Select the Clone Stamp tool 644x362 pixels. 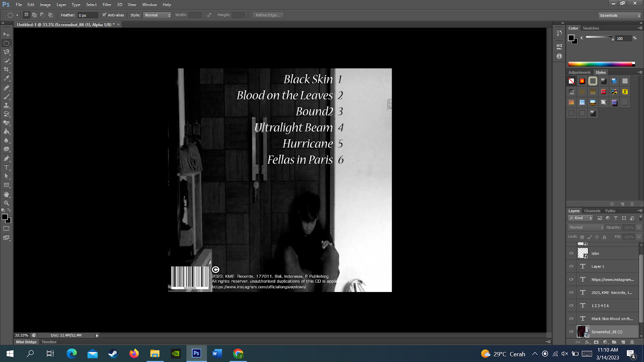(6, 105)
